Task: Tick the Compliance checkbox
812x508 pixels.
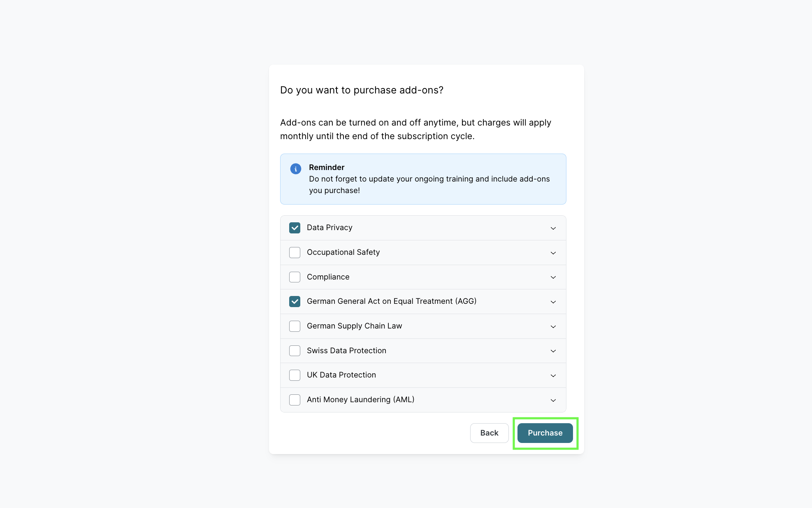Action: click(295, 277)
